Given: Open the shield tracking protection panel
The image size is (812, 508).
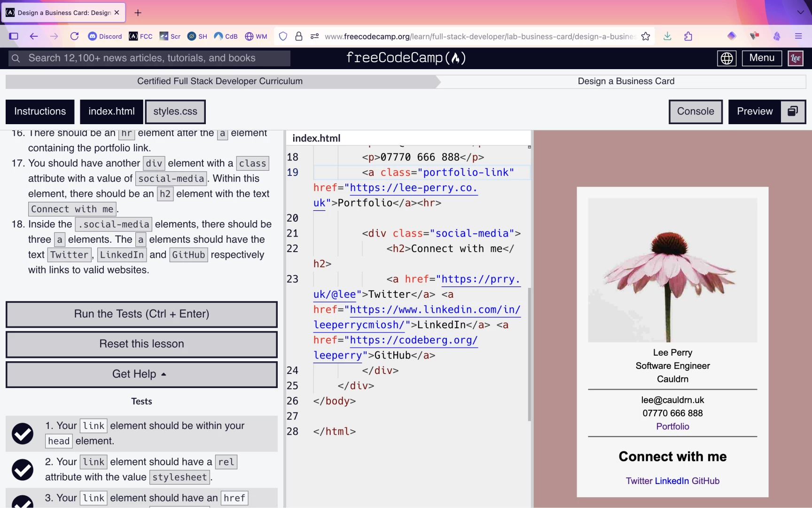Looking at the screenshot, I should (x=282, y=36).
